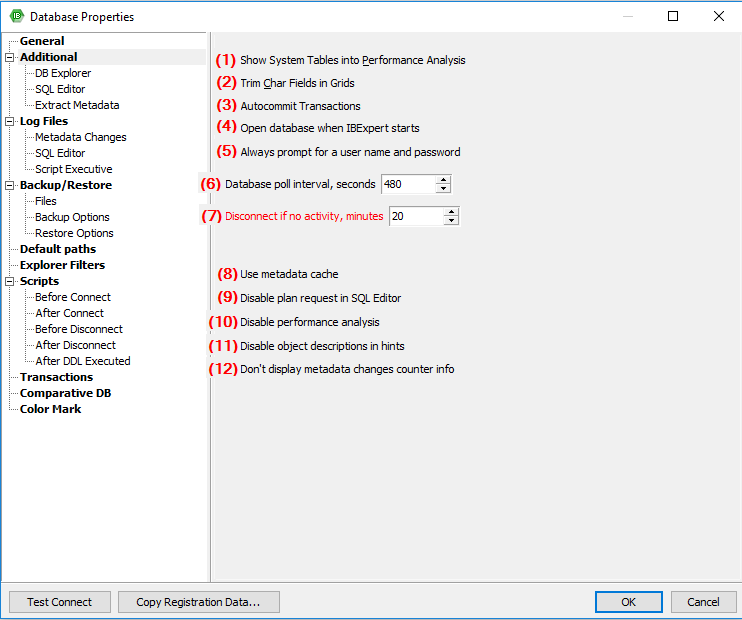Open Extract Metadata page
Screen dimensions: 742x620
click(77, 105)
